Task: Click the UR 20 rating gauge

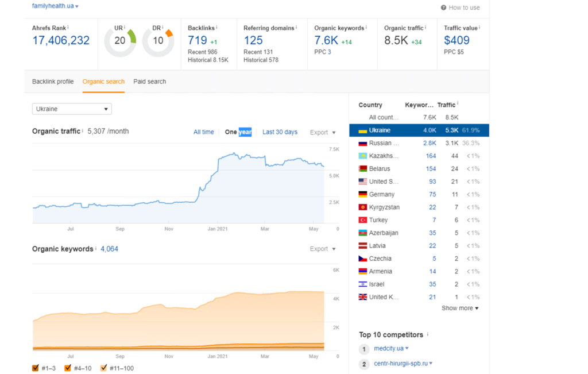Action: point(120,41)
